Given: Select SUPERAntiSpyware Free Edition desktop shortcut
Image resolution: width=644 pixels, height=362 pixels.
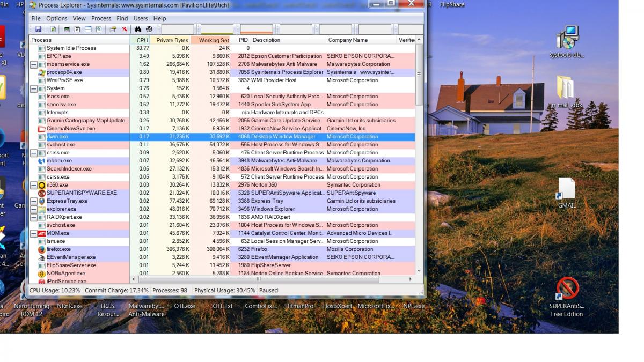Looking at the screenshot, I should tap(567, 297).
